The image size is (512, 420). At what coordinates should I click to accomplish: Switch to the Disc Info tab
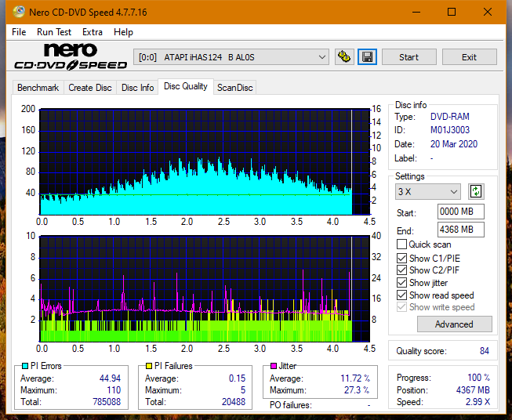[137, 88]
